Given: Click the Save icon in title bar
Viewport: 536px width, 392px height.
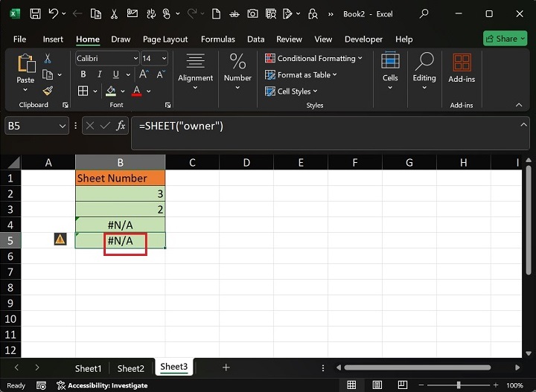Looking at the screenshot, I should point(35,13).
